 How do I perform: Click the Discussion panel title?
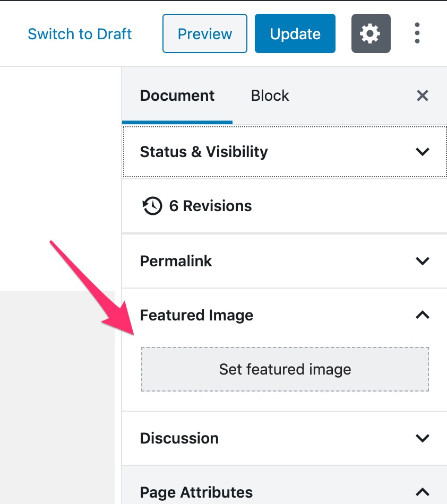pyautogui.click(x=179, y=438)
